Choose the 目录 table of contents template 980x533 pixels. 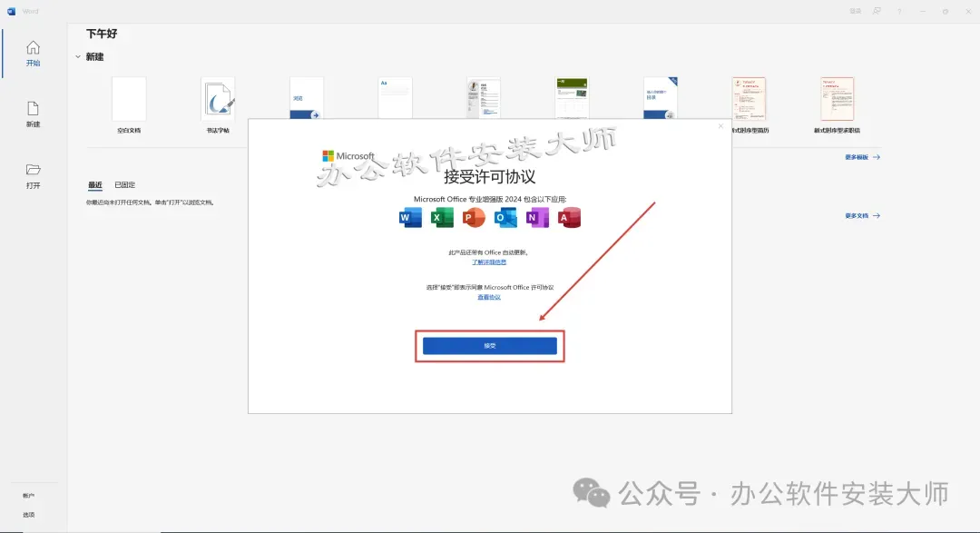pos(661,98)
